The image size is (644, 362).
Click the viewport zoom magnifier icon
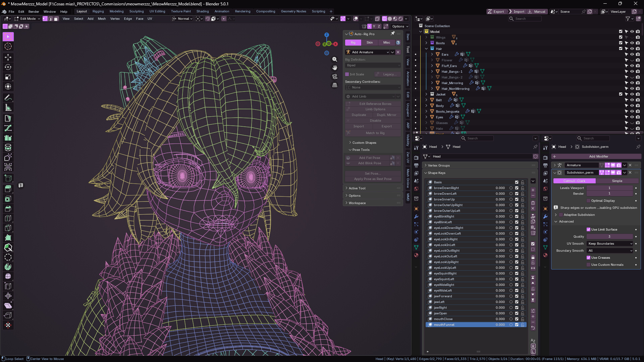pos(334,59)
